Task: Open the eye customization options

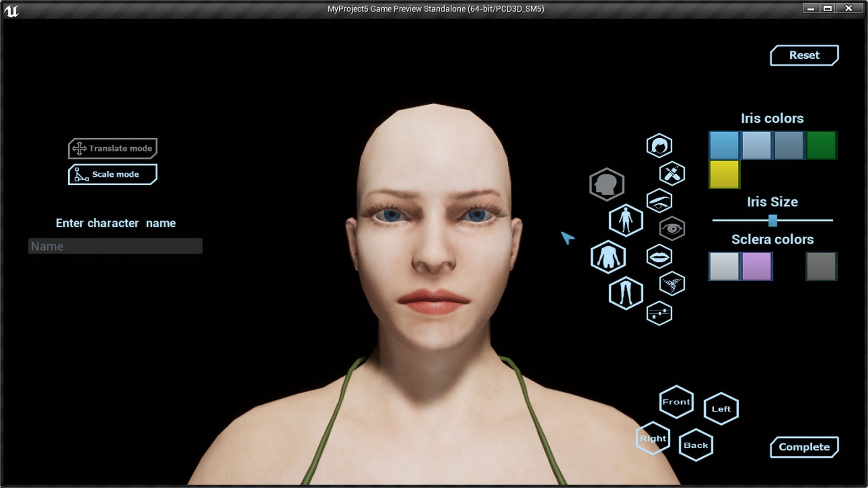Action: (671, 228)
